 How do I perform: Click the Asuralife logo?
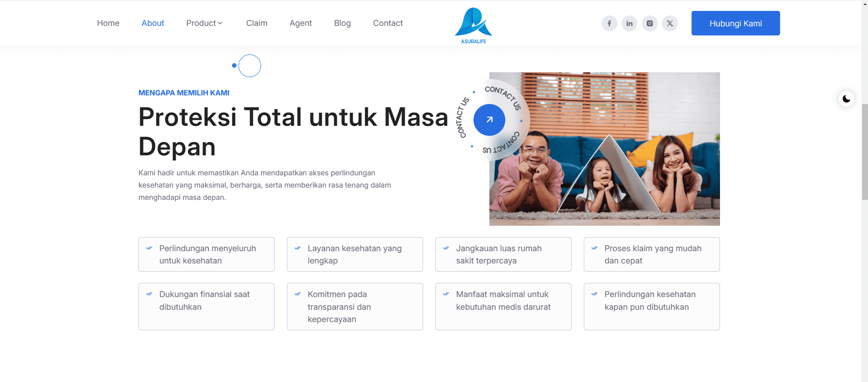pyautogui.click(x=473, y=25)
